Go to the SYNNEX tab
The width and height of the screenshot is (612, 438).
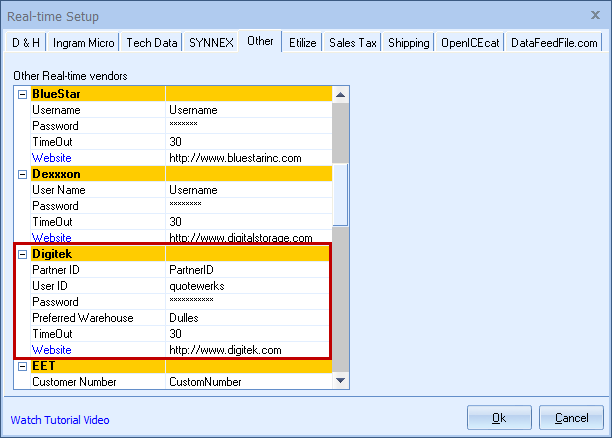click(211, 42)
